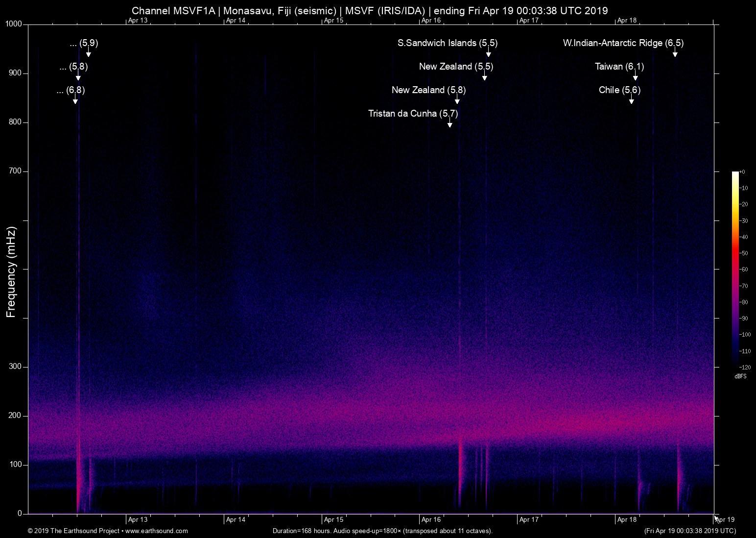The height and width of the screenshot is (538, 756).
Task: Click the dBFS color scale bar
Action: [x=735, y=269]
